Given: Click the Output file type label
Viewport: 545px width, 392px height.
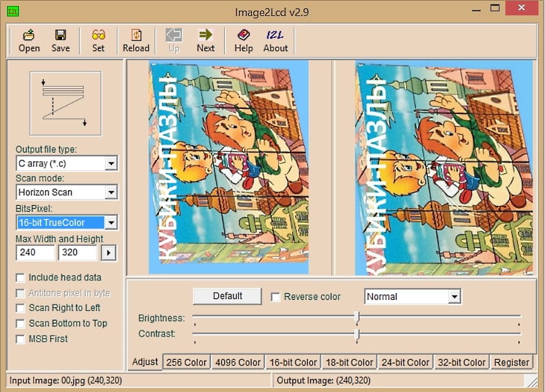Looking at the screenshot, I should tap(46, 150).
